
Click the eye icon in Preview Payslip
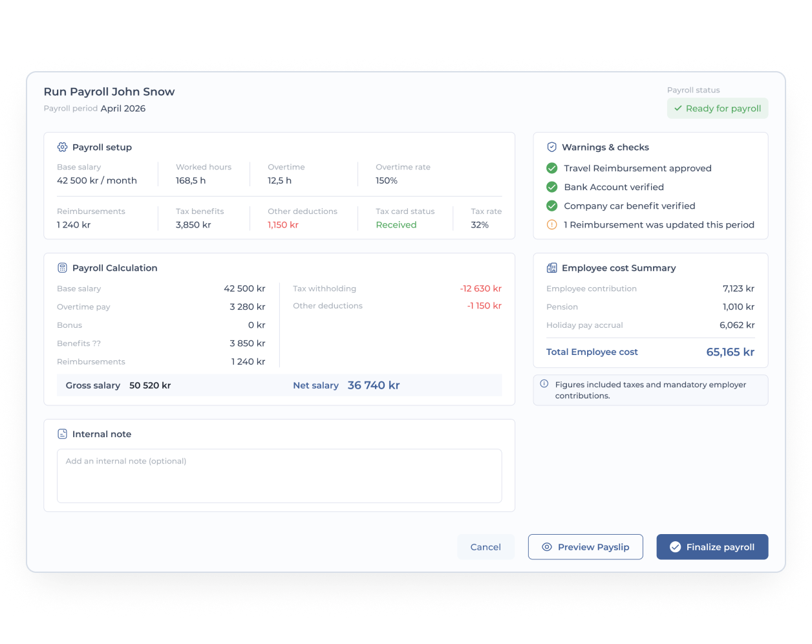coord(546,547)
